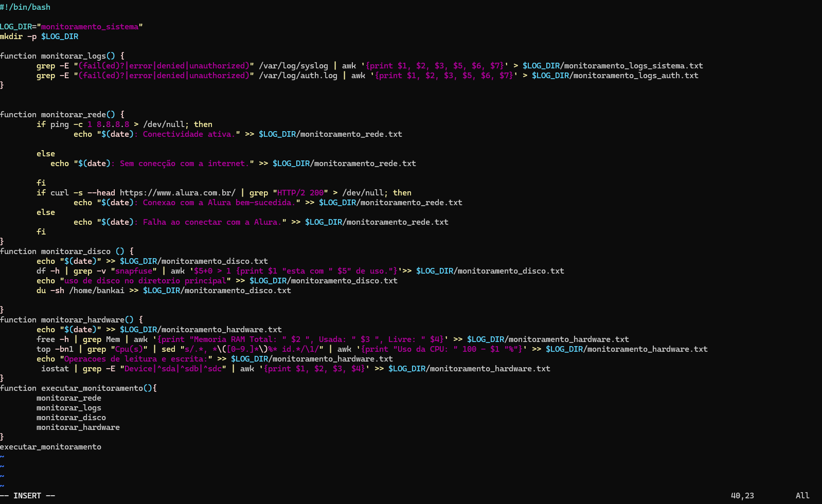Click the "HTTP/2 200" grep pattern
The height and width of the screenshot is (504, 822).
pyautogui.click(x=300, y=193)
